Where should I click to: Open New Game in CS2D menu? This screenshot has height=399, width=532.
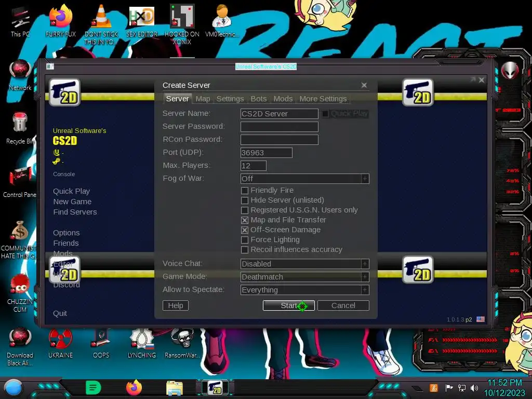click(72, 202)
